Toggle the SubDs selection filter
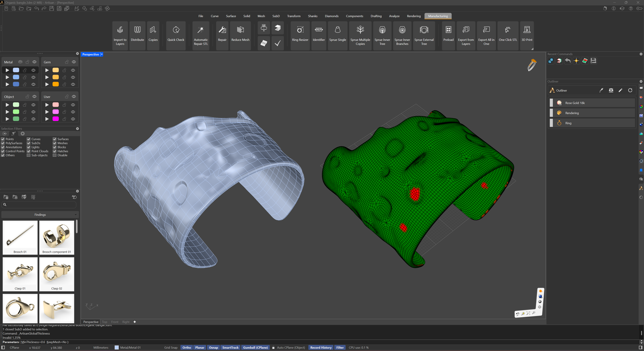644x351 pixels. pos(29,143)
